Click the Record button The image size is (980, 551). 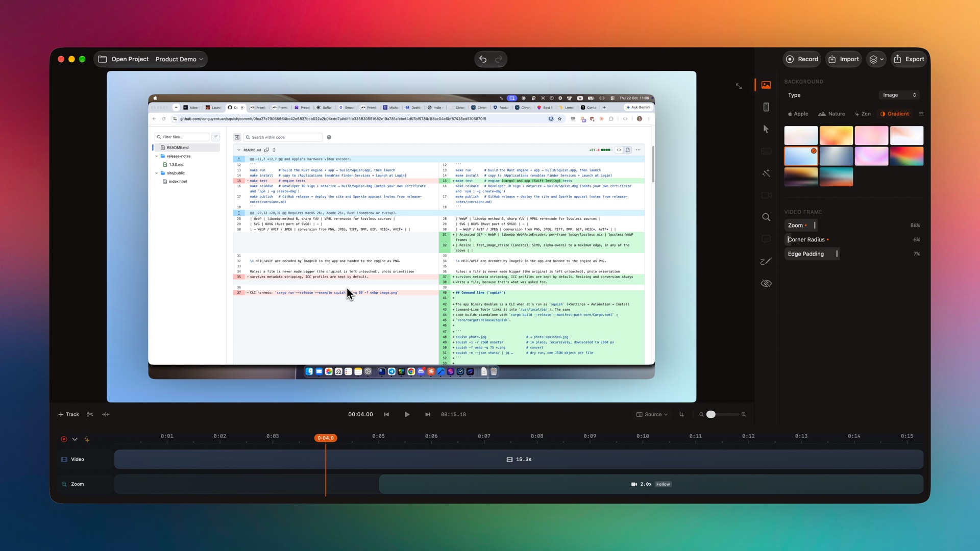coord(802,59)
